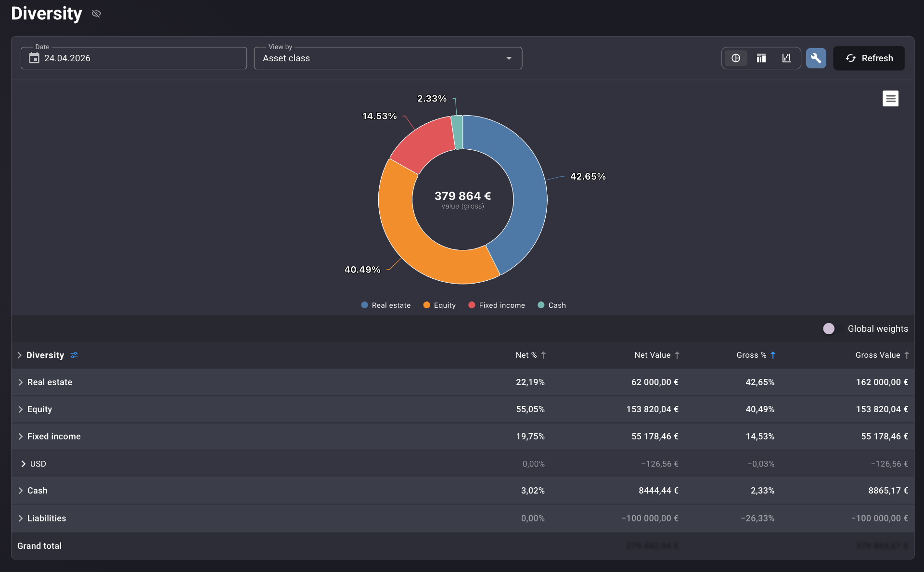Click the Grand total row label
Screen dimensions: 924x572
39,546
